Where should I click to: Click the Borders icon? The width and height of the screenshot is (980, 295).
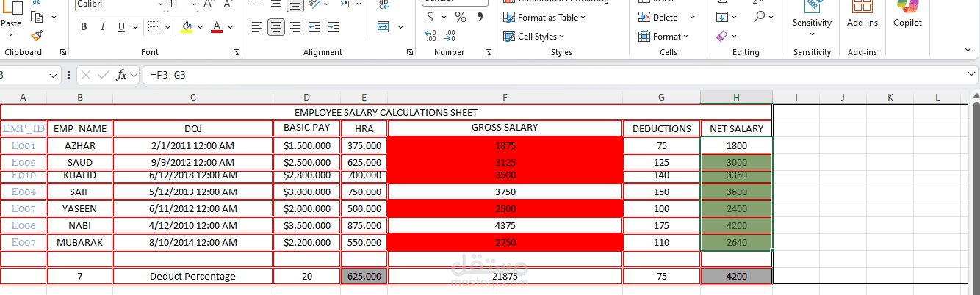(153, 27)
